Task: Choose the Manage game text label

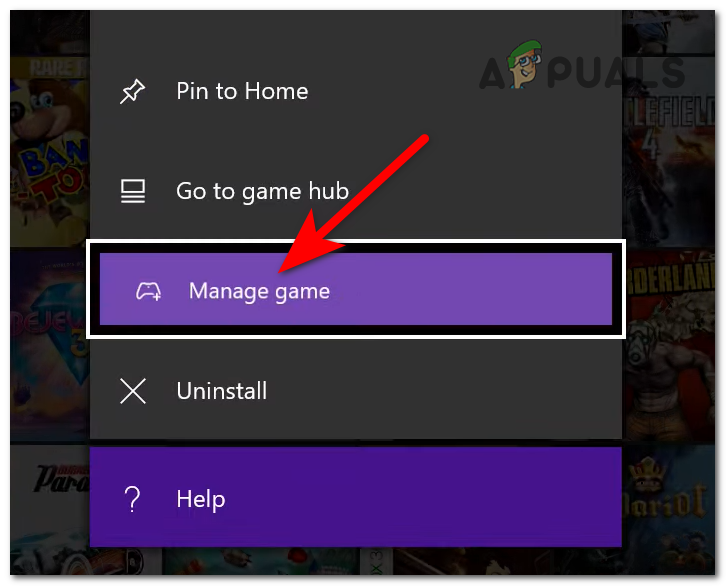Action: pyautogui.click(x=259, y=292)
